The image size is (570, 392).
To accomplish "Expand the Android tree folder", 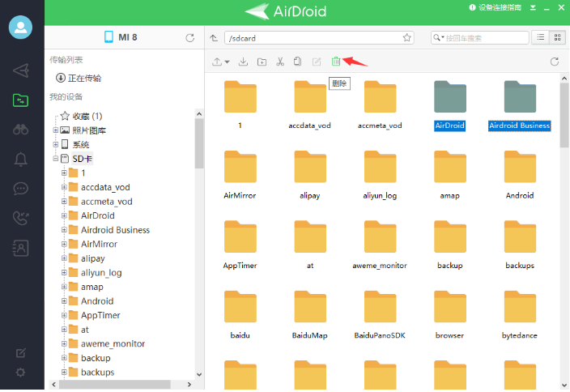I will [x=64, y=301].
